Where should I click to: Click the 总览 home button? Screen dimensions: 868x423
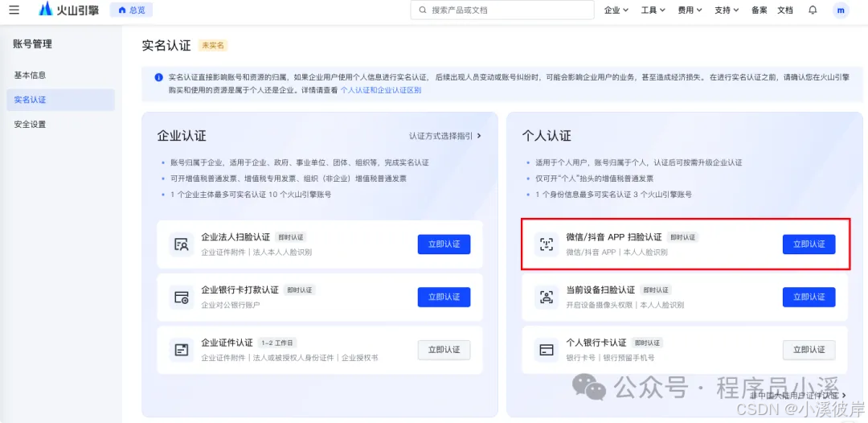[131, 10]
